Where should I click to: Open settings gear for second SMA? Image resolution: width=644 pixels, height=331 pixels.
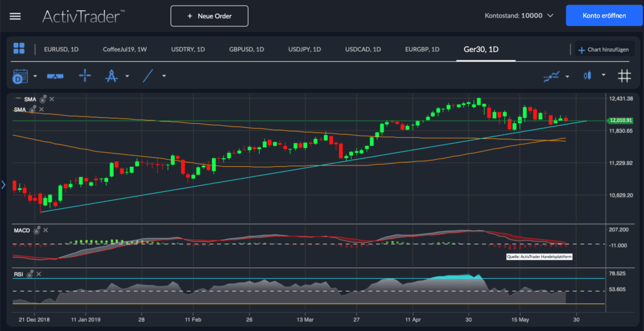33,109
